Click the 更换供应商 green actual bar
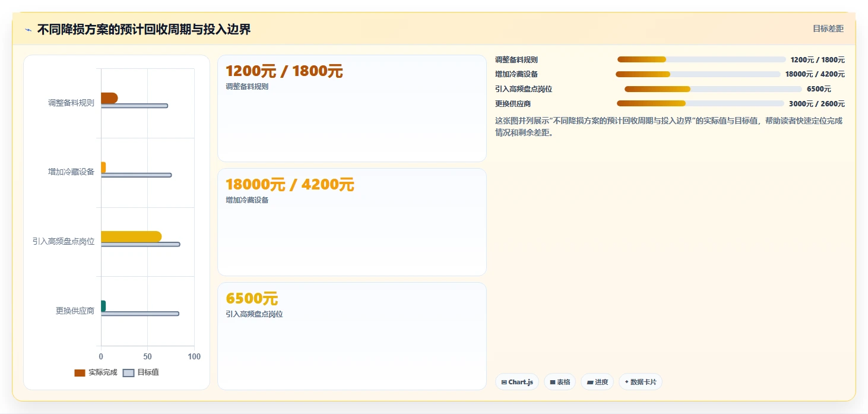The height and width of the screenshot is (414, 868). (103, 306)
